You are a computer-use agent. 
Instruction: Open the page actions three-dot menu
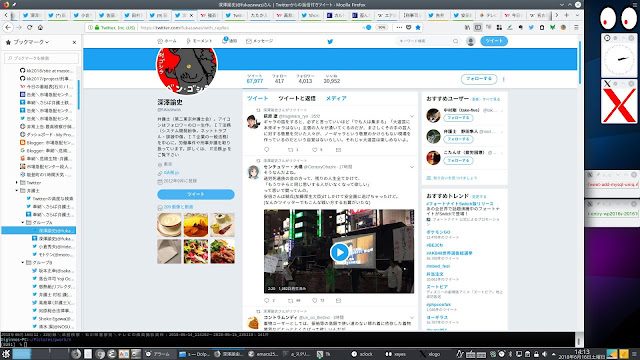click(399, 27)
